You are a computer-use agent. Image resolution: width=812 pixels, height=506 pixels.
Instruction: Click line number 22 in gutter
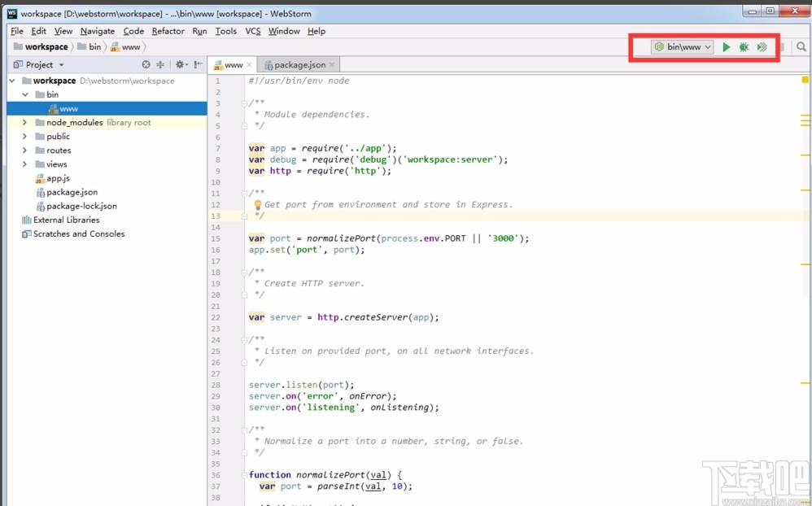(x=216, y=317)
